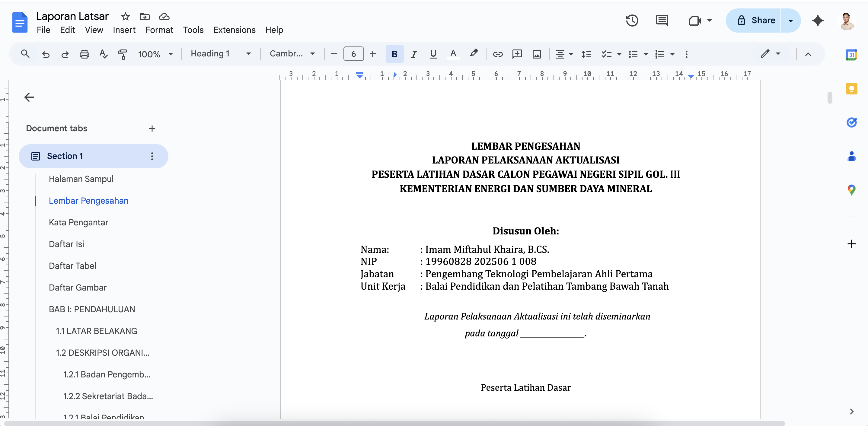Click the font size input field

pyautogui.click(x=353, y=54)
